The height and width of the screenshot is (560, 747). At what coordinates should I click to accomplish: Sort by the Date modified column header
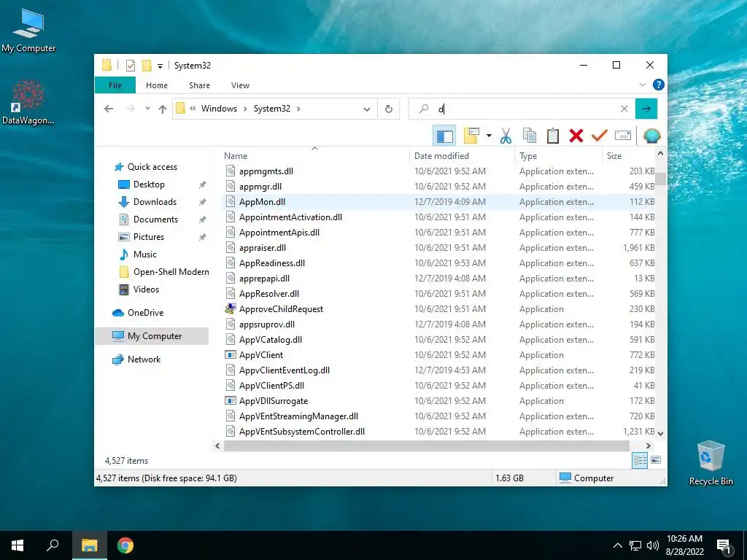(461, 156)
